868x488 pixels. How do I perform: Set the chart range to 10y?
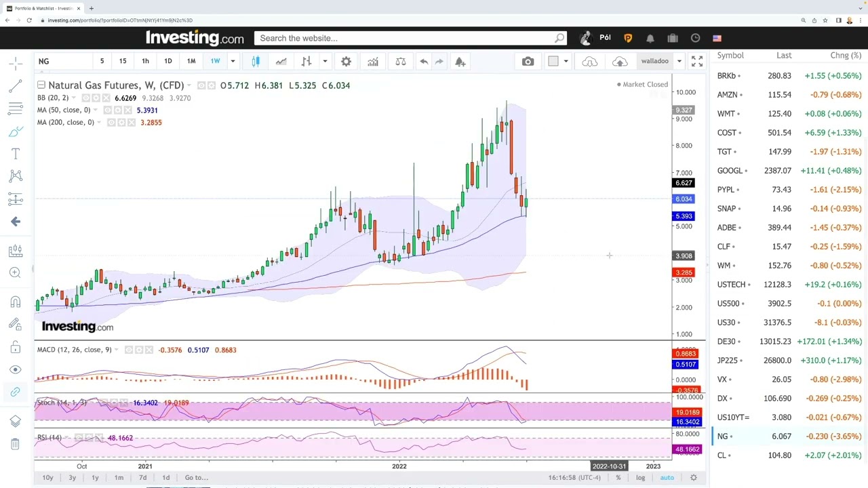47,478
